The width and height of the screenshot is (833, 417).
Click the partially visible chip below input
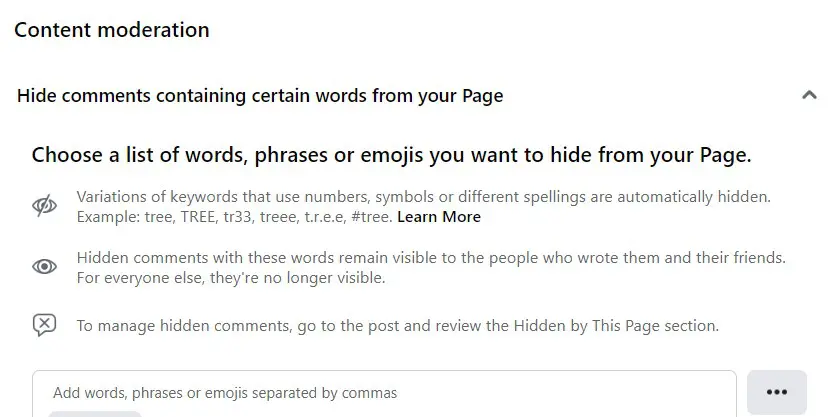[95, 413]
